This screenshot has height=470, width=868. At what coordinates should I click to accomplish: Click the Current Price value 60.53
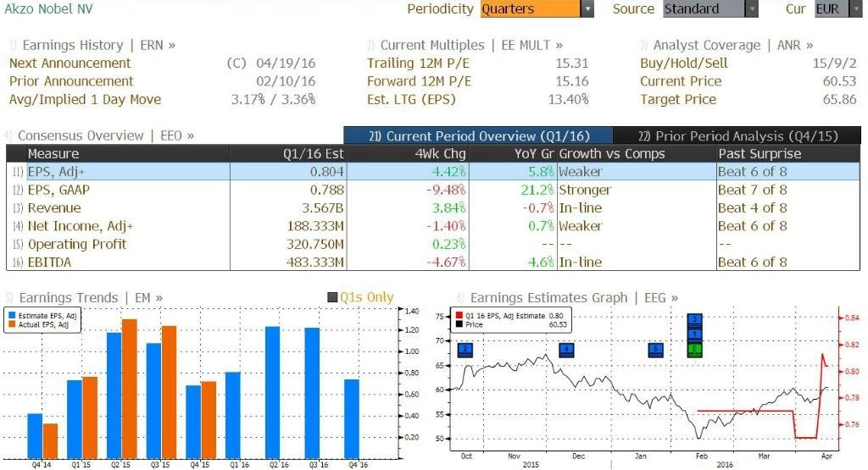pyautogui.click(x=839, y=81)
